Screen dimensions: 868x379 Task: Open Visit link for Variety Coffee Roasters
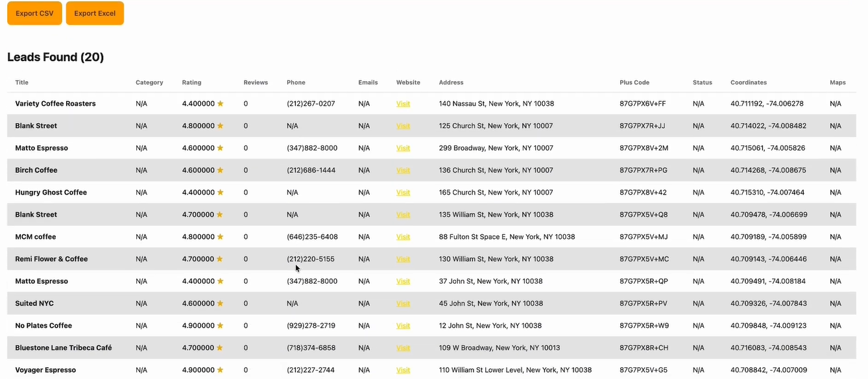[x=403, y=104]
